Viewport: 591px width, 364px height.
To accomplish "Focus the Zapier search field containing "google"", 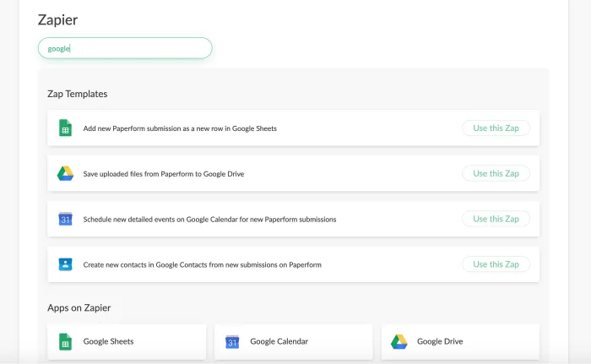I will pos(125,49).
